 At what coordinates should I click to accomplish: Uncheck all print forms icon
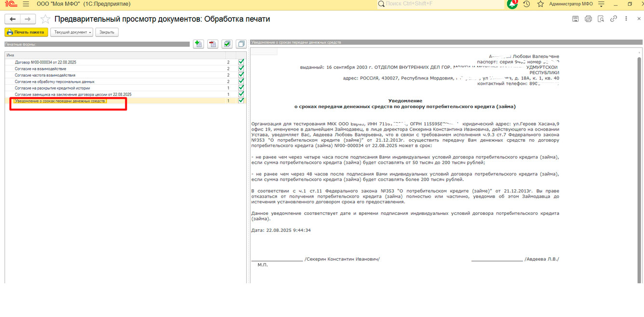pos(241,44)
